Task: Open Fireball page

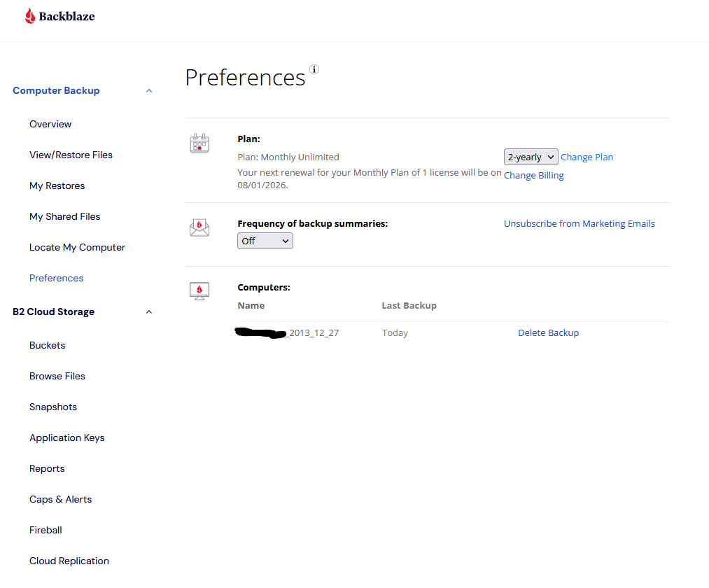Action: click(x=45, y=530)
